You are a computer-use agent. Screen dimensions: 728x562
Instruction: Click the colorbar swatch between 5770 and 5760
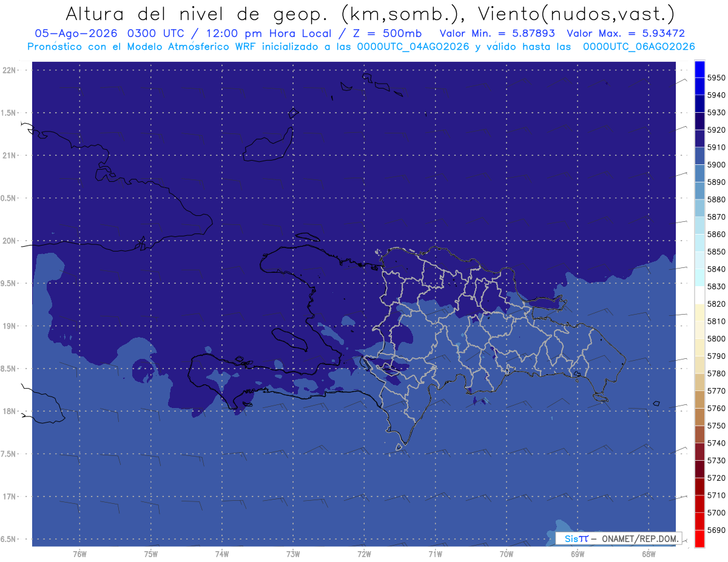pos(699,400)
